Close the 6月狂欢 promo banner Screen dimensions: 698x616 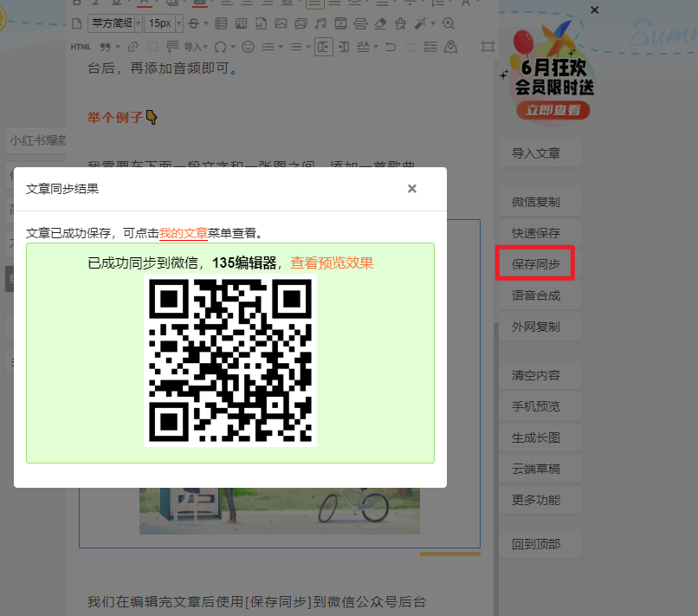(x=594, y=10)
